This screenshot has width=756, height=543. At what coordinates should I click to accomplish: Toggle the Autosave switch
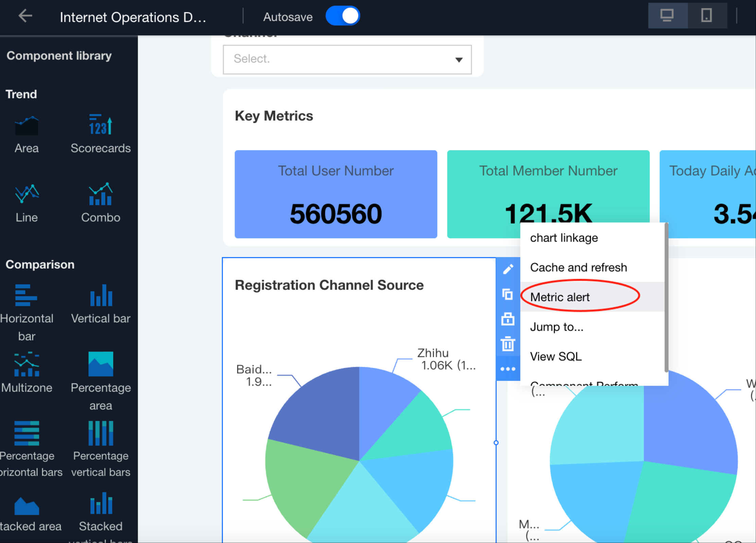point(343,16)
